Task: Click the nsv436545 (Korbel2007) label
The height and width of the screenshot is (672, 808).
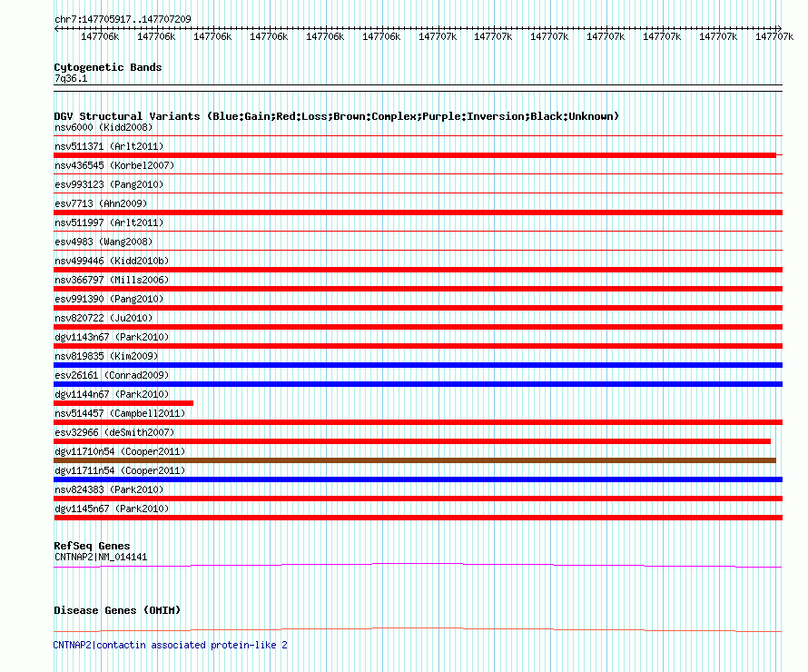Action: [114, 165]
